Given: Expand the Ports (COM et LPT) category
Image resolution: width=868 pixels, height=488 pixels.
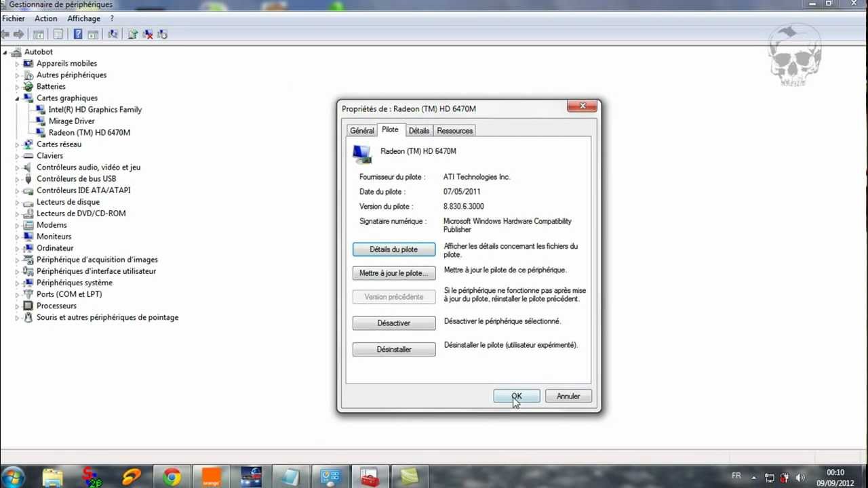Looking at the screenshot, I should [x=17, y=294].
